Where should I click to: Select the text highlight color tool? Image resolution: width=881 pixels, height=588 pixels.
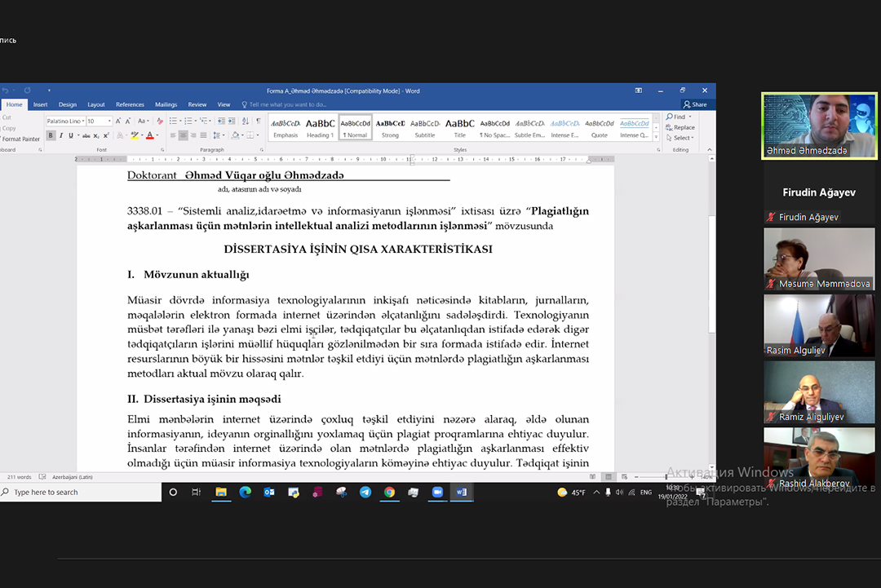[135, 135]
